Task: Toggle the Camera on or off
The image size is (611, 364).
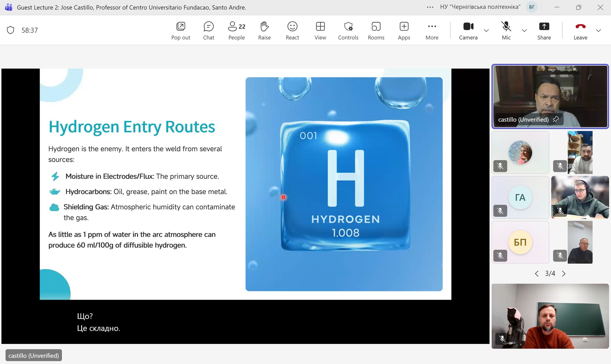Action: 468,30
